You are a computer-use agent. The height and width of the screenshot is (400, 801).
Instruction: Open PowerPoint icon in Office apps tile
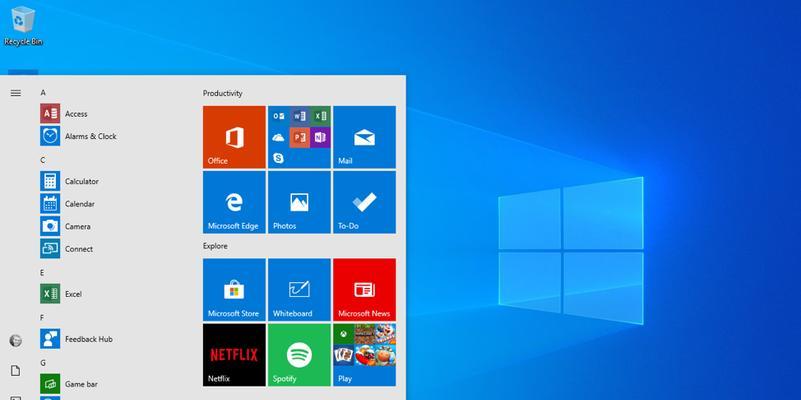(x=299, y=137)
